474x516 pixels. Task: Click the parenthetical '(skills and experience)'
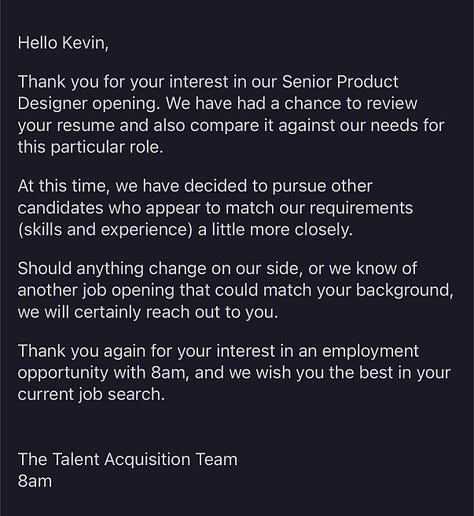[105, 230]
